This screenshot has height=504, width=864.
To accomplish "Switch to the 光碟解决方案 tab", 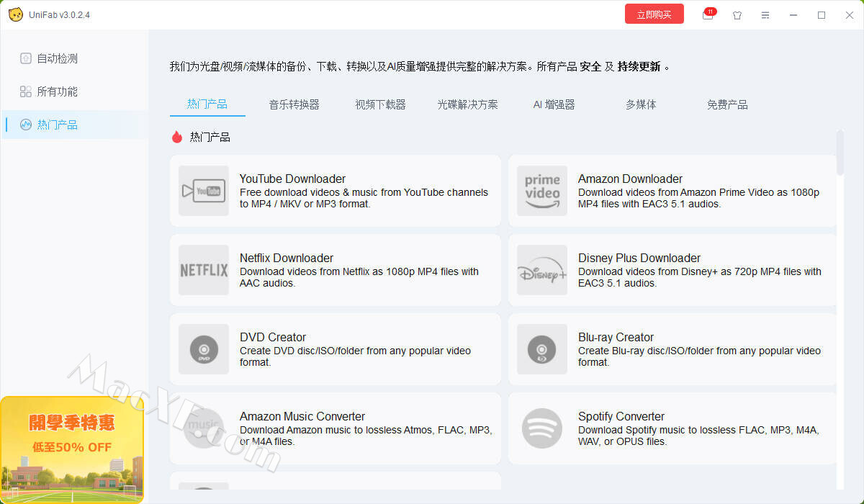I will pyautogui.click(x=467, y=104).
